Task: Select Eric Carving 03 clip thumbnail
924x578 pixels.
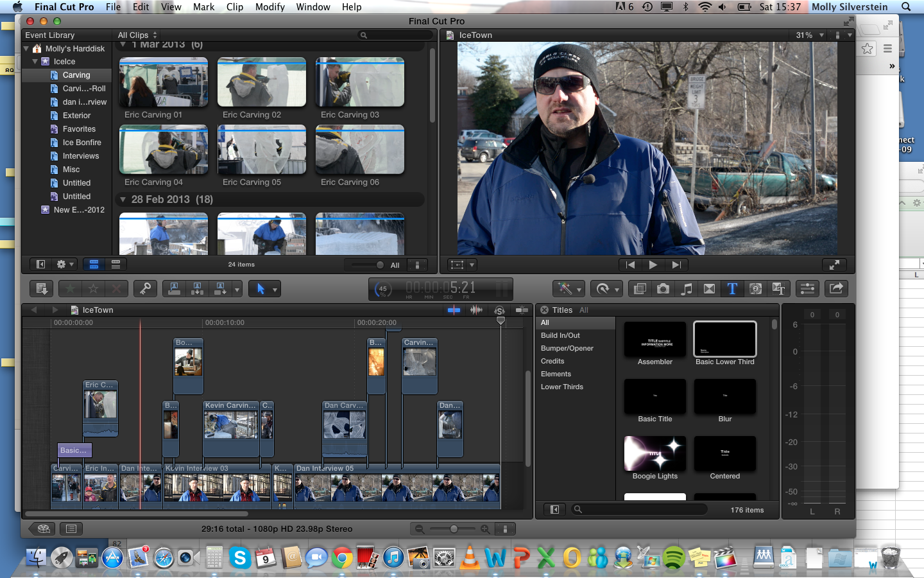Action: [360, 82]
